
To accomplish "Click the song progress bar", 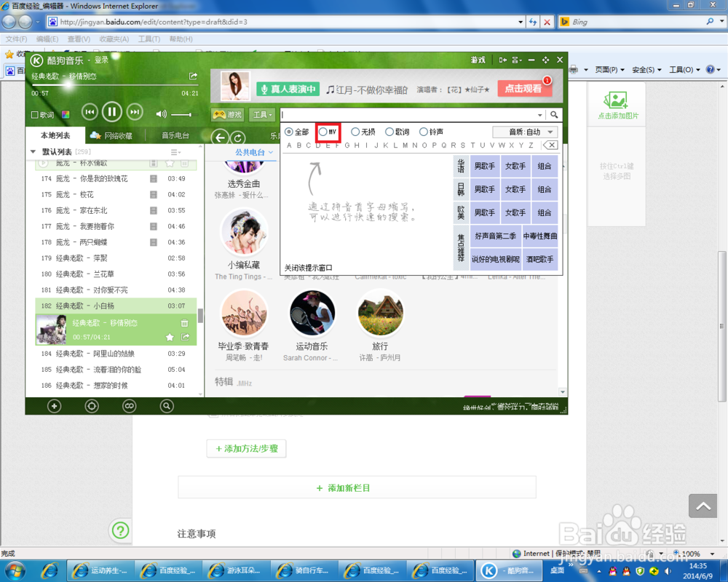I will coord(115,85).
